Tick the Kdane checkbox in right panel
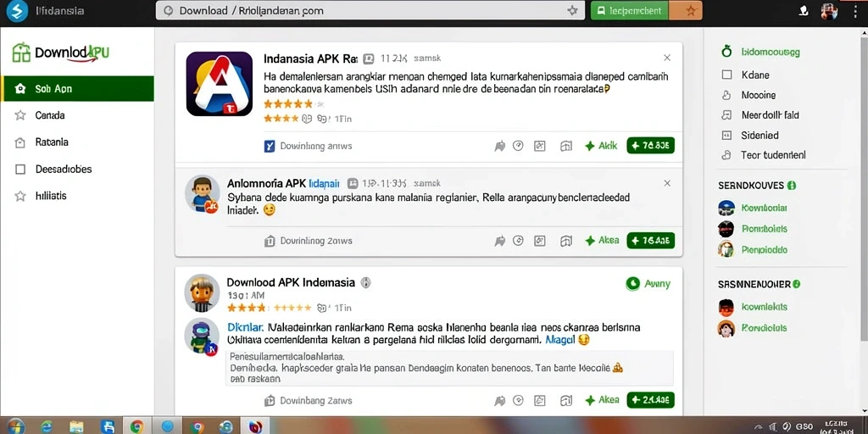 pos(726,75)
